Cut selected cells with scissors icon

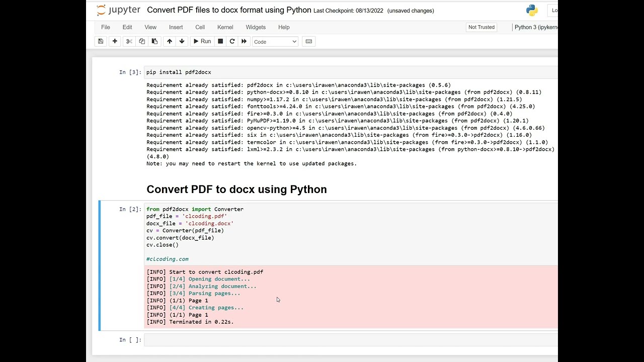click(x=129, y=41)
